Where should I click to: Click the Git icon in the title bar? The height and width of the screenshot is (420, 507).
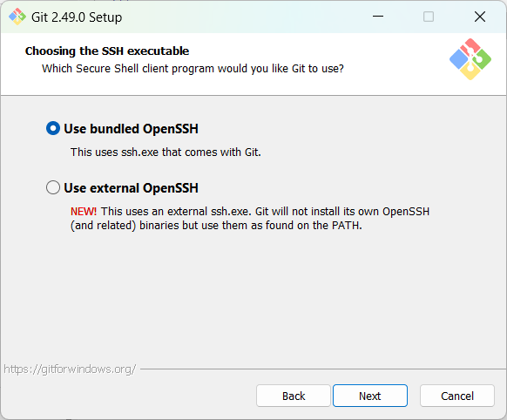click(x=17, y=17)
